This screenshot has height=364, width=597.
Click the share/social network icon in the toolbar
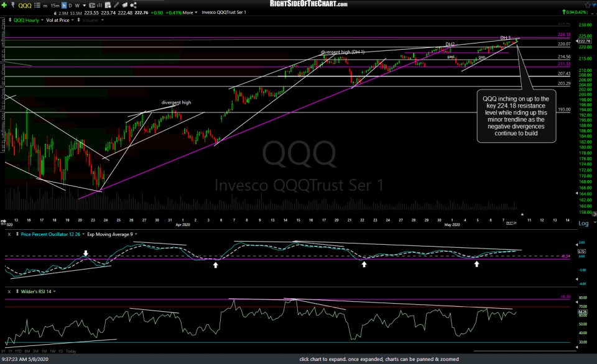pos(133,5)
